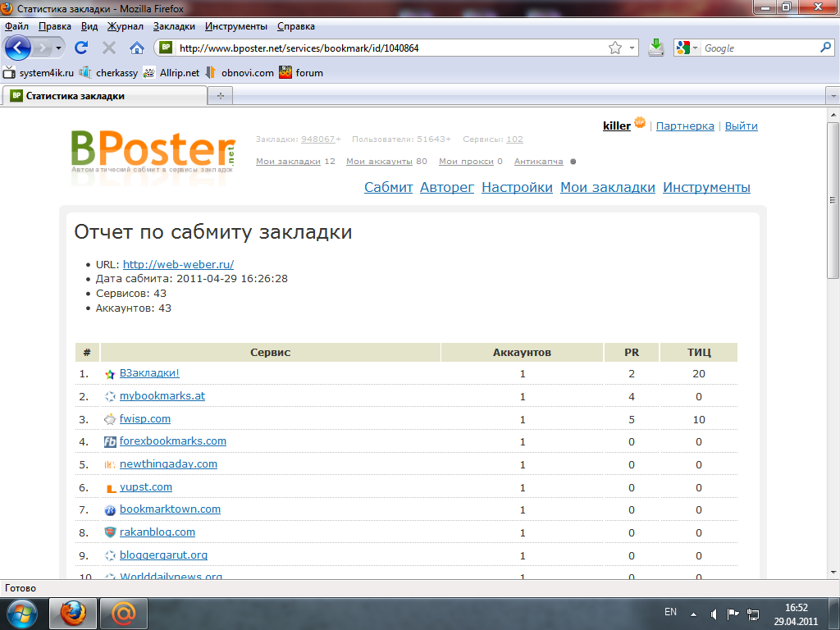This screenshot has height=630, width=840.
Task: Show hidden tray icons arrow
Action: tap(693, 614)
